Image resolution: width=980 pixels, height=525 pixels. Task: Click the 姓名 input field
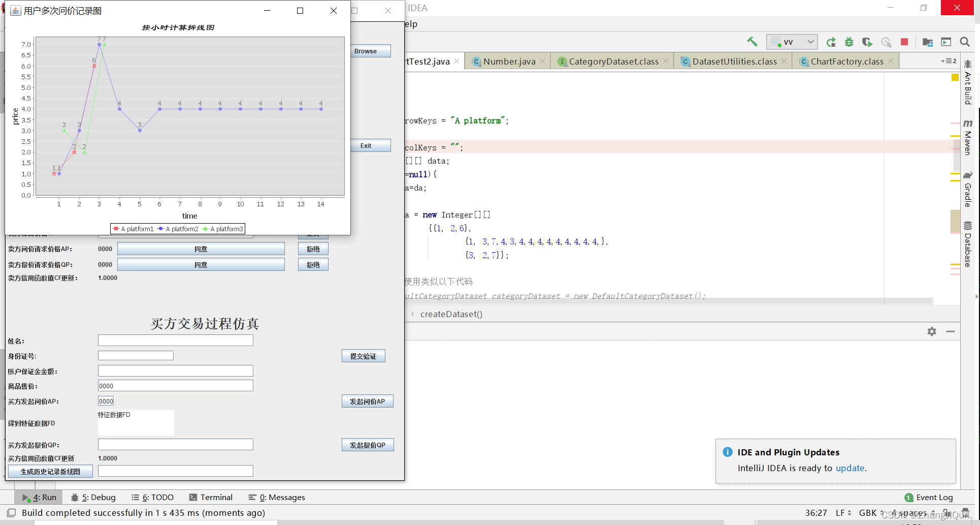pyautogui.click(x=175, y=341)
